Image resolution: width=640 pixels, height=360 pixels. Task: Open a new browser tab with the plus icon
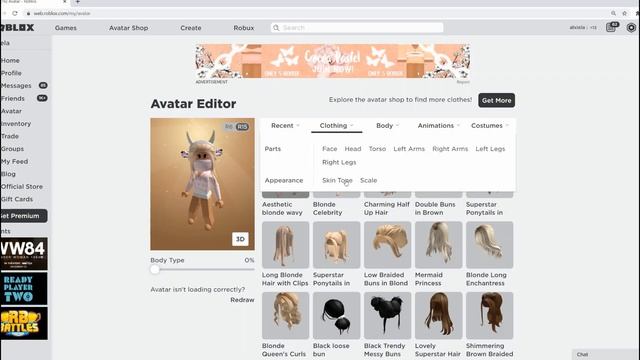[x=78, y=2]
